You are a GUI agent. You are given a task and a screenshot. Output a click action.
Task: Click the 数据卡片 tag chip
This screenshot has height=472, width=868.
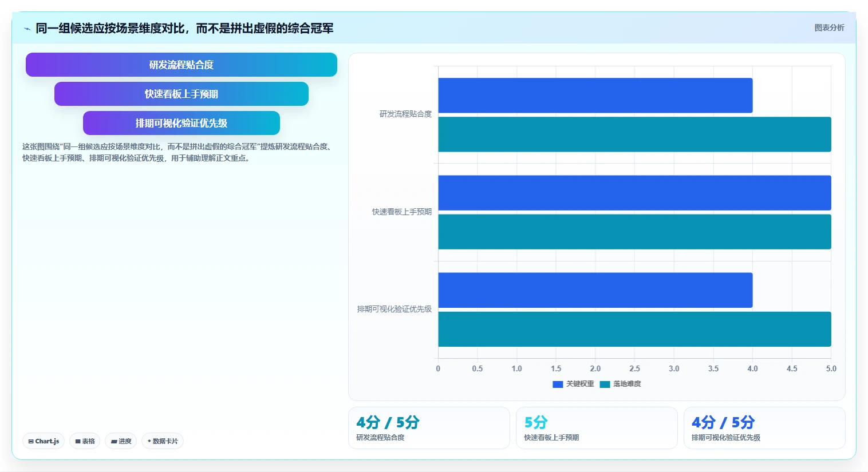[x=163, y=441]
